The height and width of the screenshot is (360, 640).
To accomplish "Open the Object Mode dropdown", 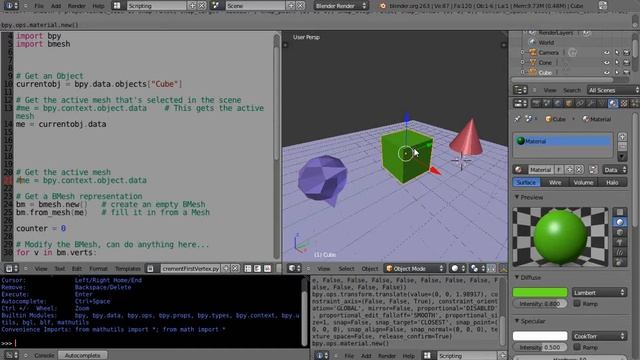I will coord(415,268).
